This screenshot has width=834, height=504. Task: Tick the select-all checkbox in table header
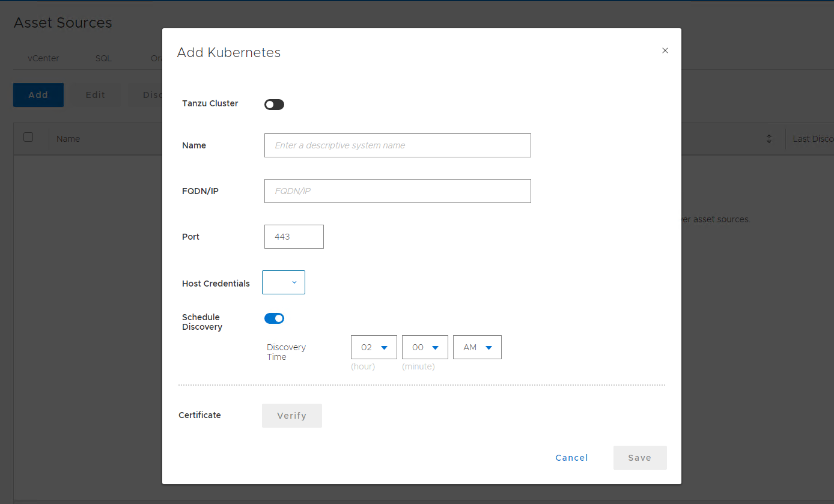pos(28,137)
